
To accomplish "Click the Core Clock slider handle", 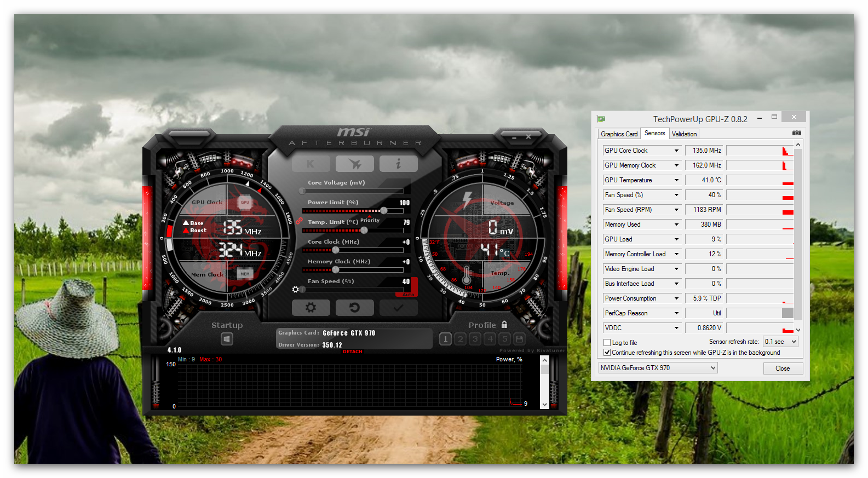I will [336, 250].
